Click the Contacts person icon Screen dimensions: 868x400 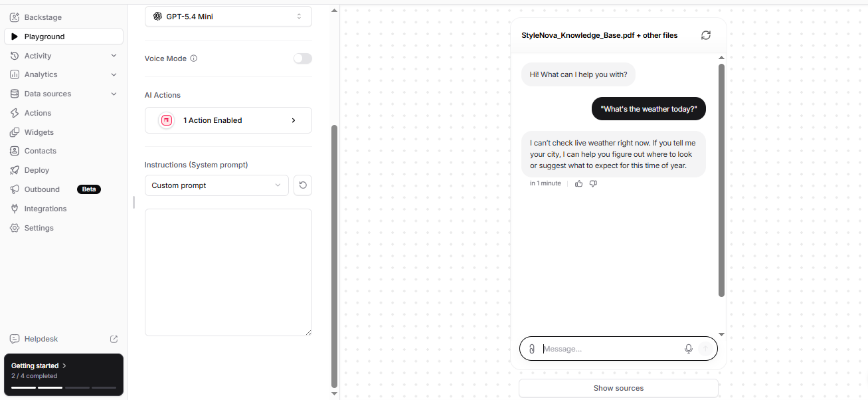click(15, 151)
